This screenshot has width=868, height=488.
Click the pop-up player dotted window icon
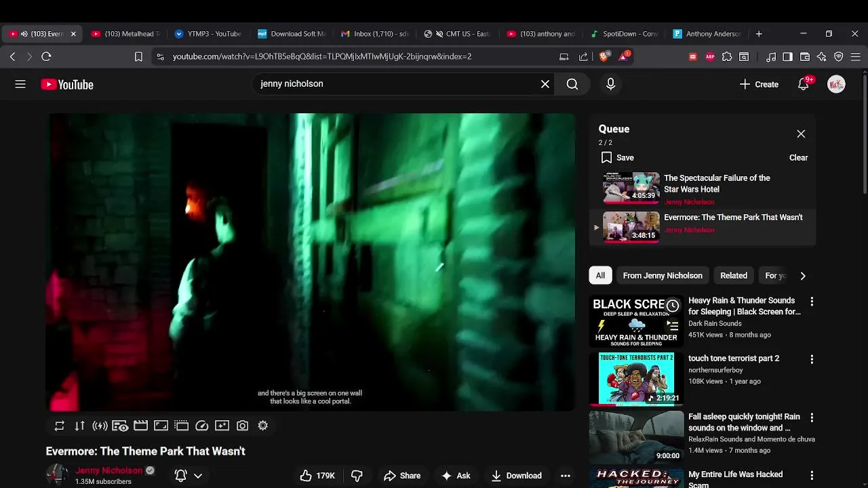tap(182, 426)
